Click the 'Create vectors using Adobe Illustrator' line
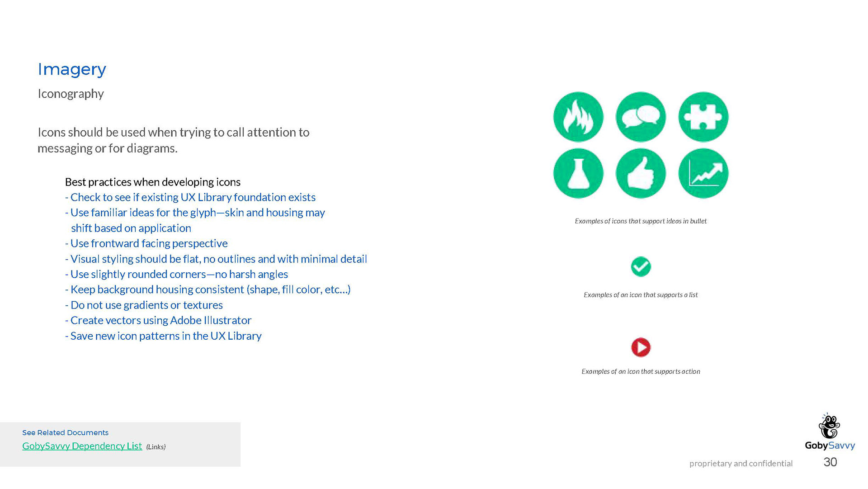 [x=158, y=320]
